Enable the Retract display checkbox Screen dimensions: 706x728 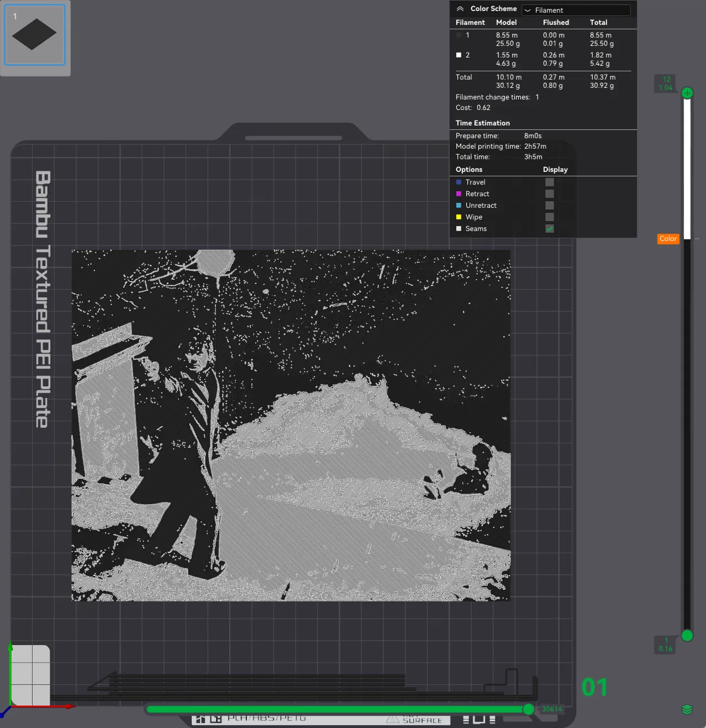click(550, 194)
